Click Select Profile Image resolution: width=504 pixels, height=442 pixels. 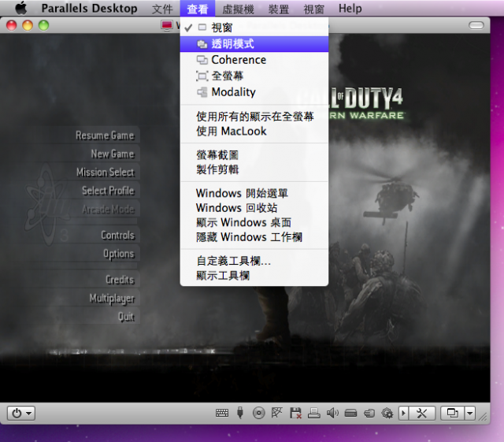click(x=108, y=191)
